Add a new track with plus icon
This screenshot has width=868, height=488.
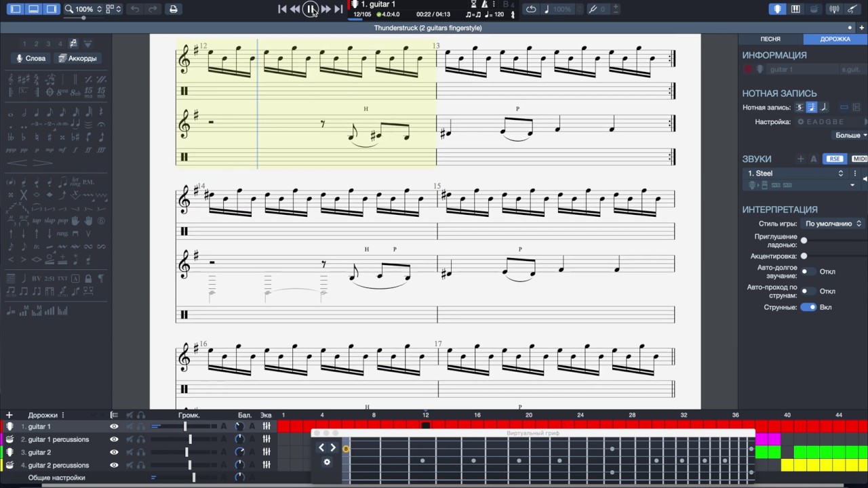click(x=9, y=415)
